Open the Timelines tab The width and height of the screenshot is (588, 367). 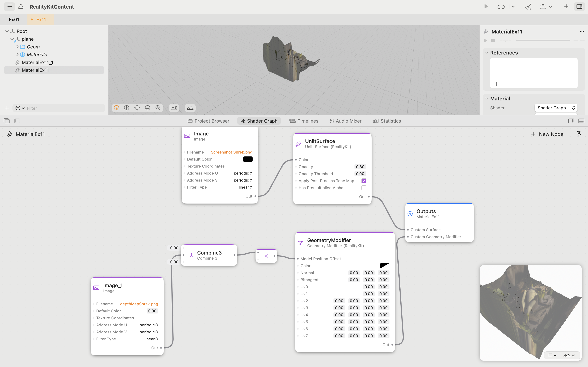[303, 121]
